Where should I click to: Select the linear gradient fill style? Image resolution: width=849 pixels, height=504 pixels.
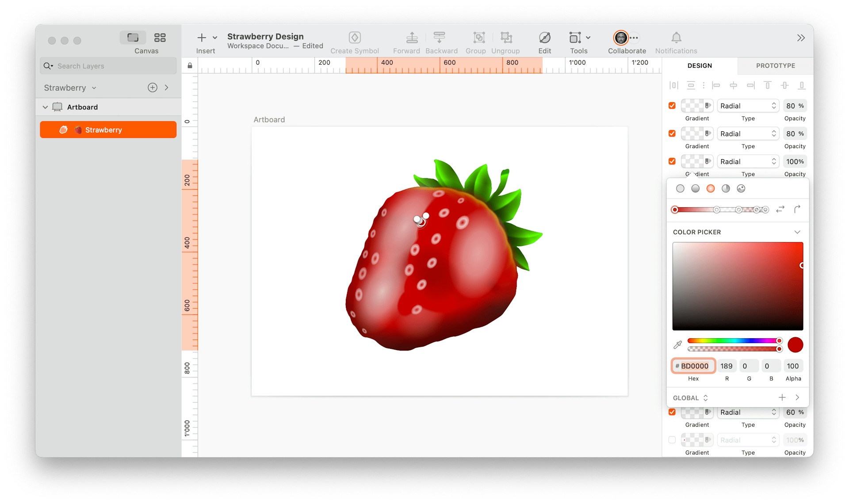696,188
